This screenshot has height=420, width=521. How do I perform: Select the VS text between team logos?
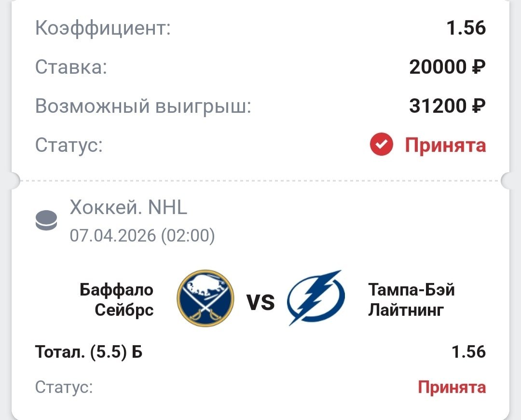260,303
